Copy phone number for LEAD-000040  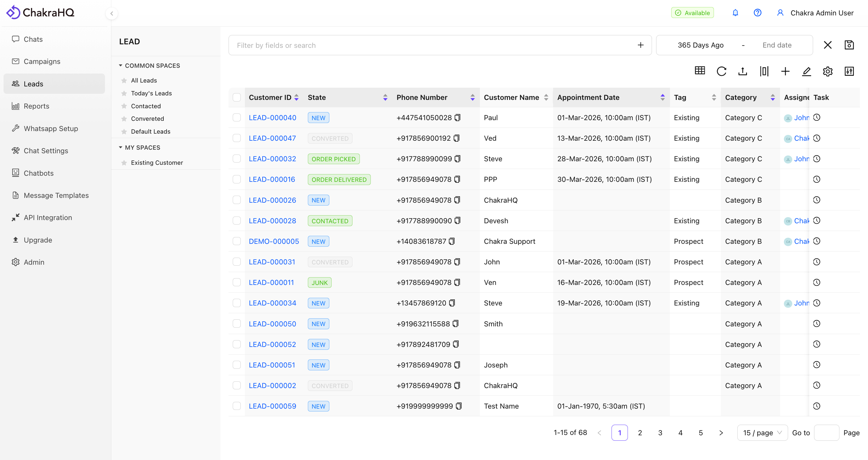point(457,118)
